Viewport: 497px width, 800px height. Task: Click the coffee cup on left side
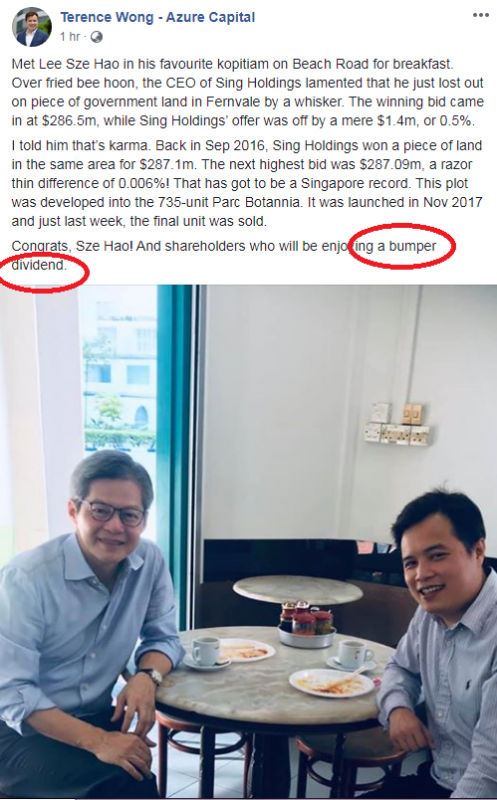tap(206, 653)
